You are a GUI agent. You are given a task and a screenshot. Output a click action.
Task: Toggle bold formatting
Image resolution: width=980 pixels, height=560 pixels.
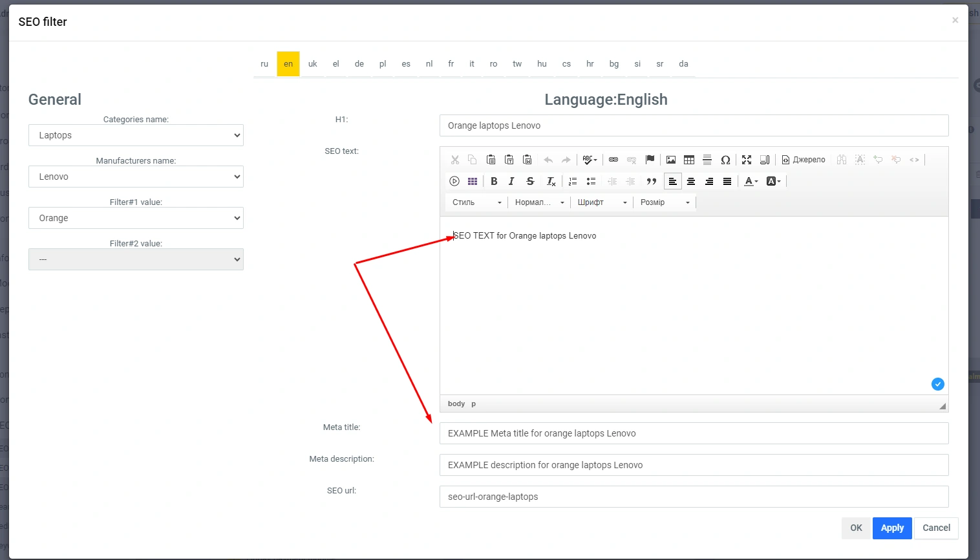(x=494, y=182)
